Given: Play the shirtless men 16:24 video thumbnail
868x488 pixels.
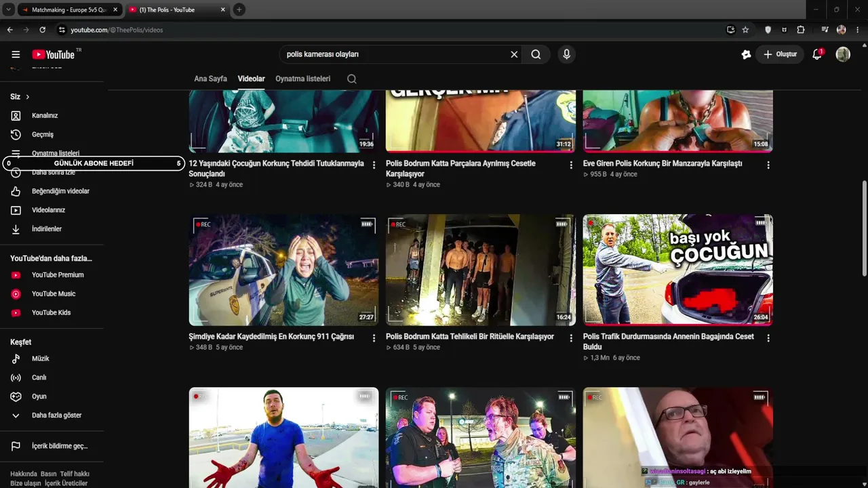Looking at the screenshot, I should tap(481, 270).
